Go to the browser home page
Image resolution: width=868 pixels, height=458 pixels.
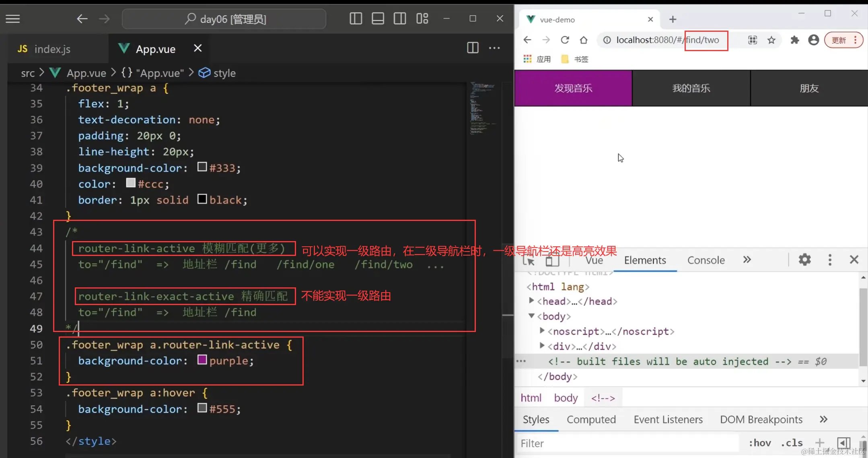click(x=584, y=40)
